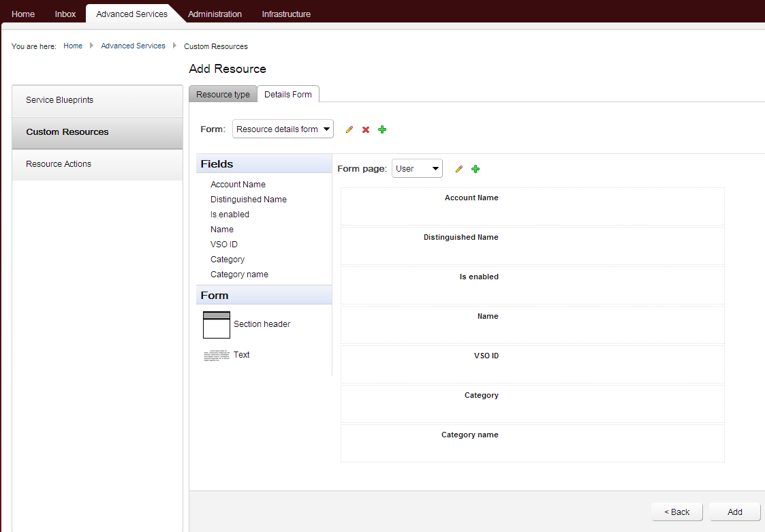Add a new form with the green plus icon
This screenshot has width=765, height=532.
(x=382, y=129)
